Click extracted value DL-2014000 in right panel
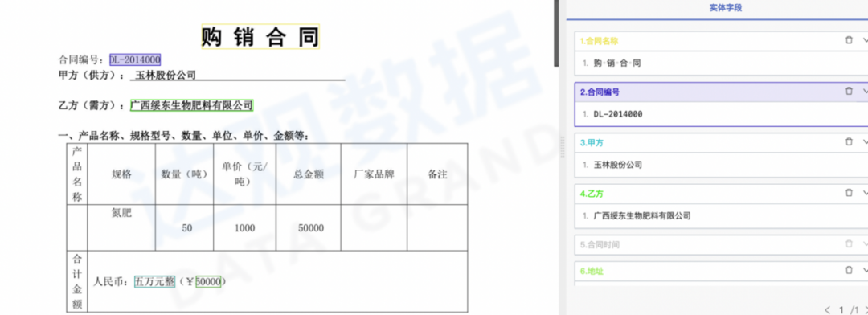 pyautogui.click(x=618, y=114)
